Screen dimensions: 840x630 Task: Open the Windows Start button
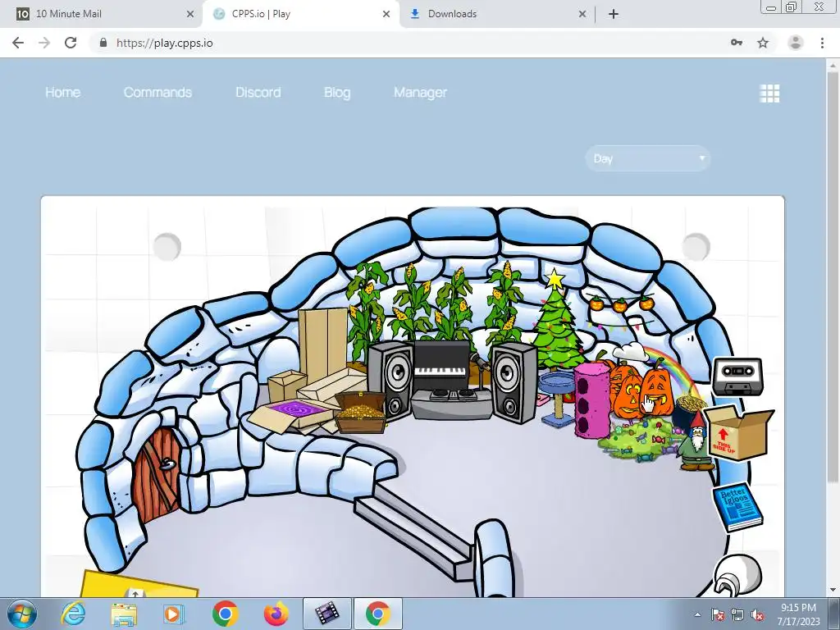[x=22, y=614]
